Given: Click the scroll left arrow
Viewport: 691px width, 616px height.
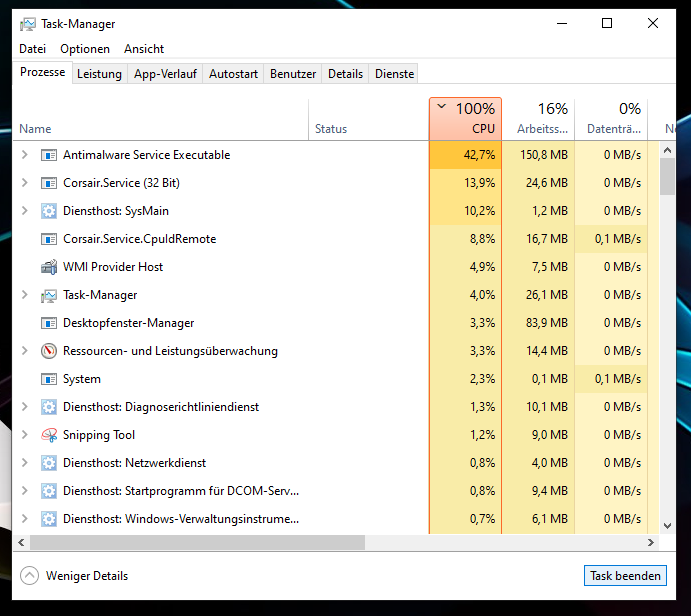Looking at the screenshot, I should 21,542.
